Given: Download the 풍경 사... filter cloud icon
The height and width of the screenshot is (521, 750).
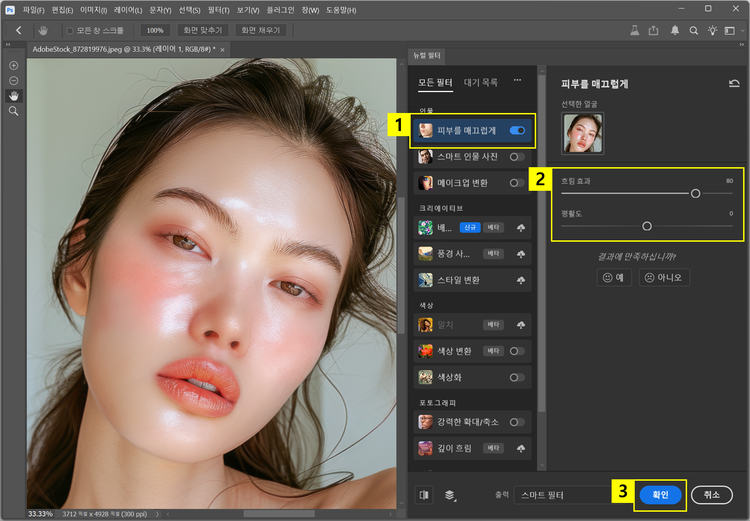Looking at the screenshot, I should pyautogui.click(x=521, y=254).
